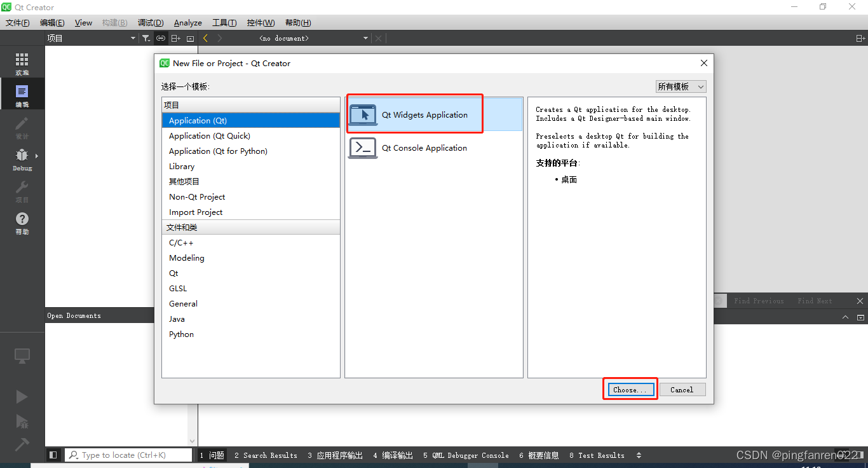This screenshot has height=468, width=868.
Task: Select the Non-Qt Project category
Action: (251, 197)
